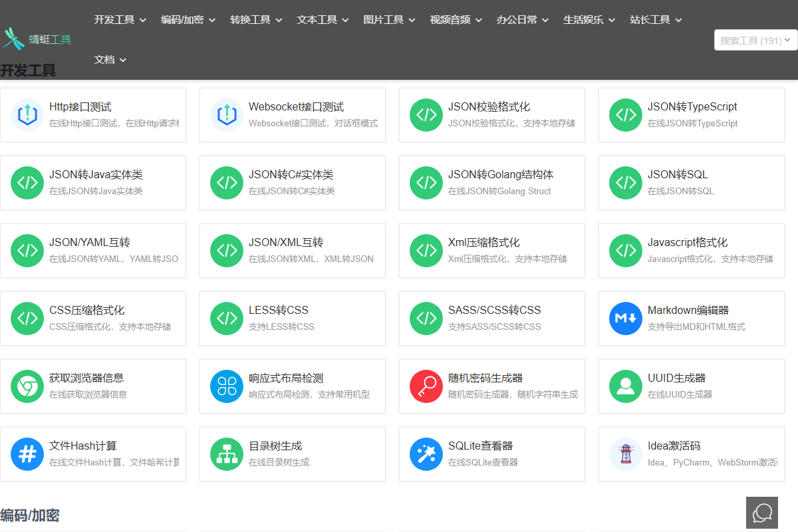Image resolution: width=798 pixels, height=532 pixels.
Task: Open the chat bubble widget
Action: (762, 513)
